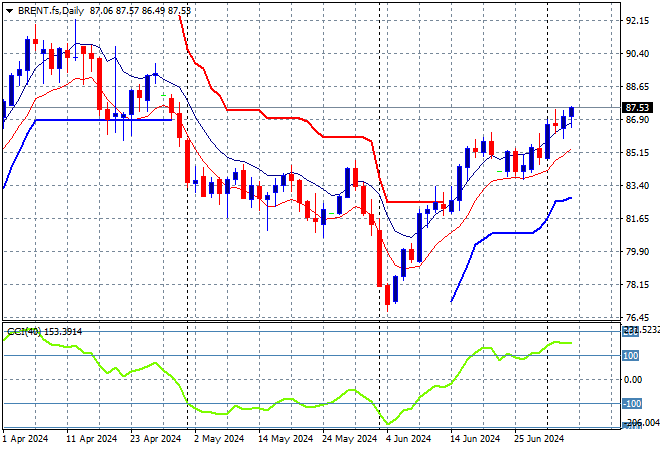This screenshot has height=450, width=660.
Task: Click the 24 May 2024 date label
Action: coord(349,439)
